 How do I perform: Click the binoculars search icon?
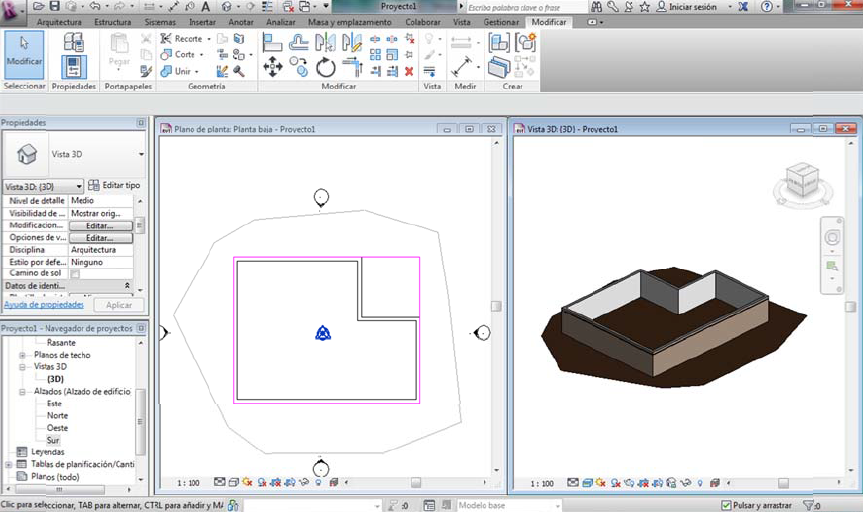coord(596,7)
